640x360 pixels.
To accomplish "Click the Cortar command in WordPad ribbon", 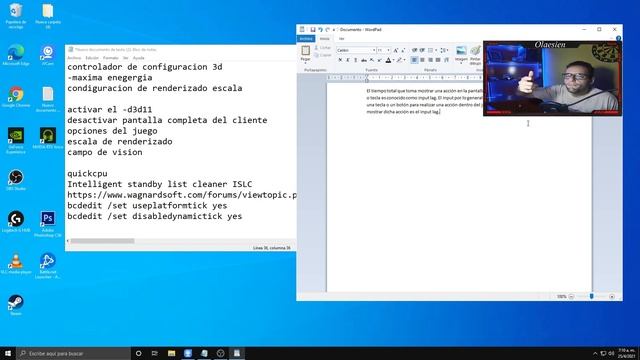I will point(323,48).
